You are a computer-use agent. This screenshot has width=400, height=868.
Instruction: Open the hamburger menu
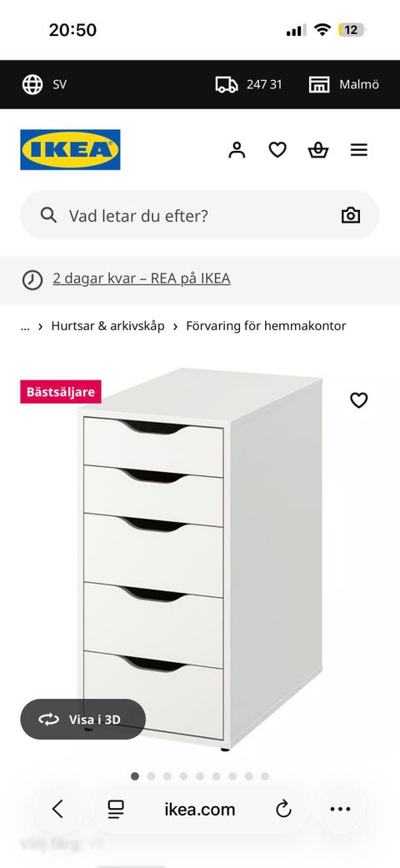click(359, 149)
